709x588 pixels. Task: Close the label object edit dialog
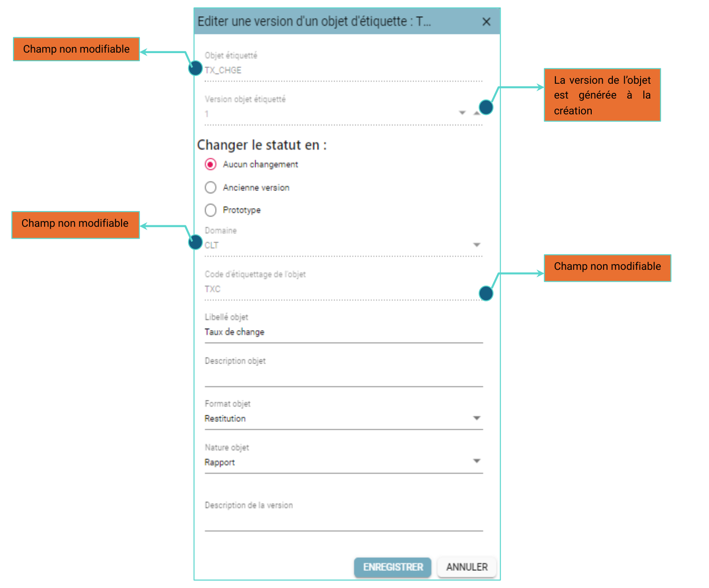point(486,22)
